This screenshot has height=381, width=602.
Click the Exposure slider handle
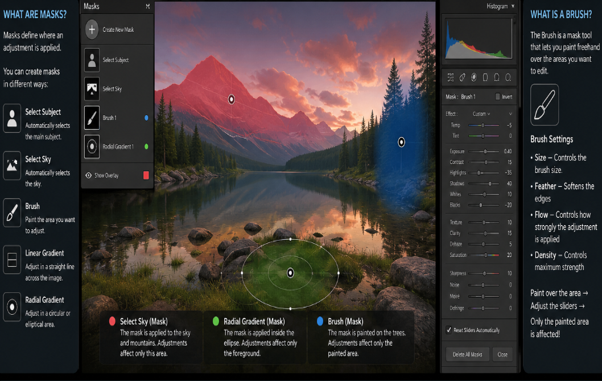pyautogui.click(x=485, y=151)
